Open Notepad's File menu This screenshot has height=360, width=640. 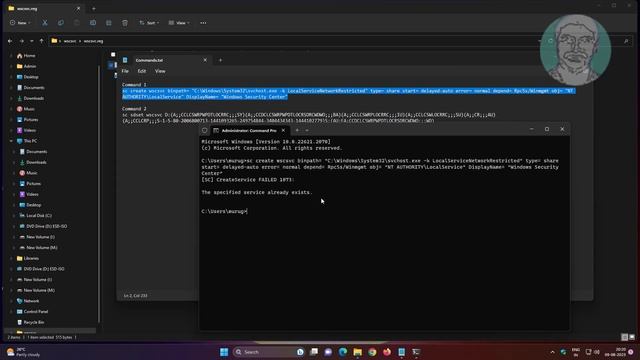point(125,71)
